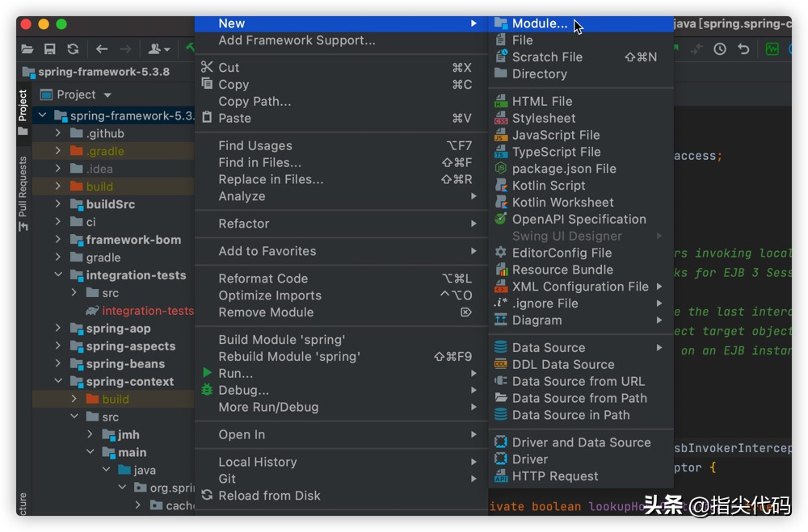Choose Reload from Disk item
The image size is (808, 532).
[341, 496]
